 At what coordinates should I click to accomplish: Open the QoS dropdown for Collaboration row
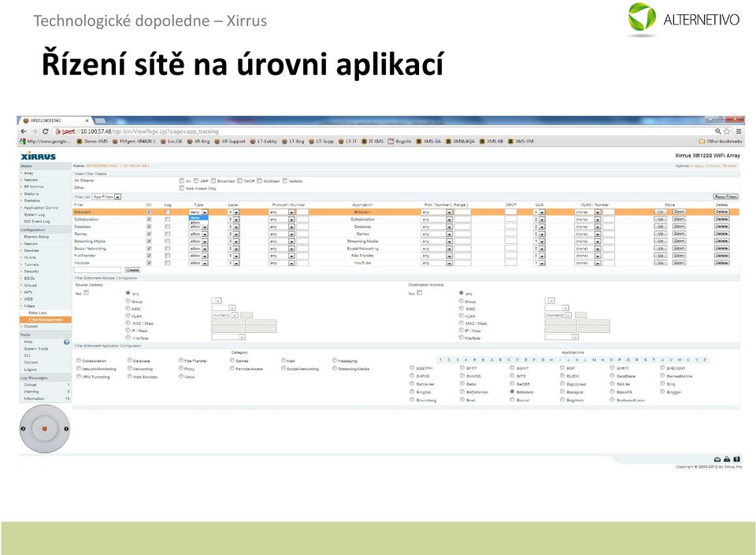pyautogui.click(x=539, y=219)
